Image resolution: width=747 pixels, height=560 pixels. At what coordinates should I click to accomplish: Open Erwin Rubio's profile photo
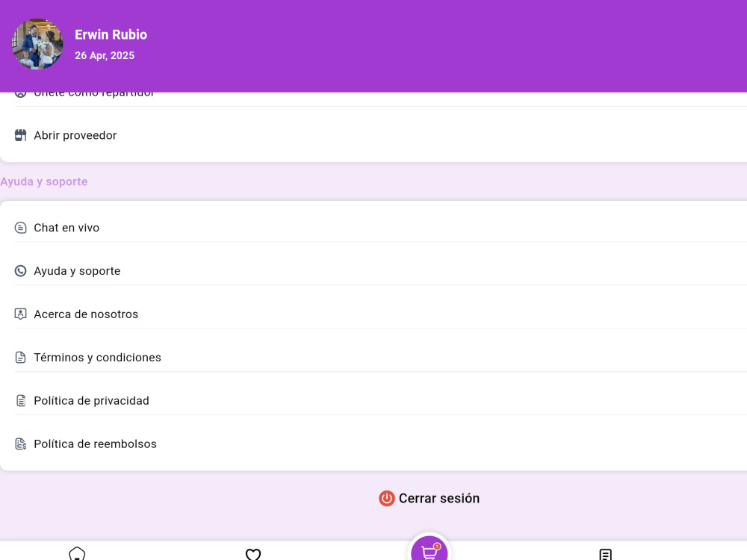point(37,44)
